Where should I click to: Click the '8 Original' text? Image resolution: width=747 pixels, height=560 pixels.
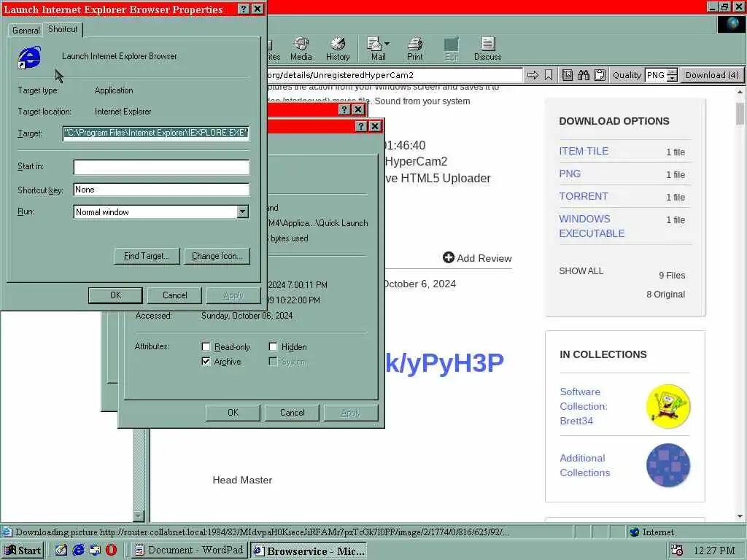coord(665,295)
